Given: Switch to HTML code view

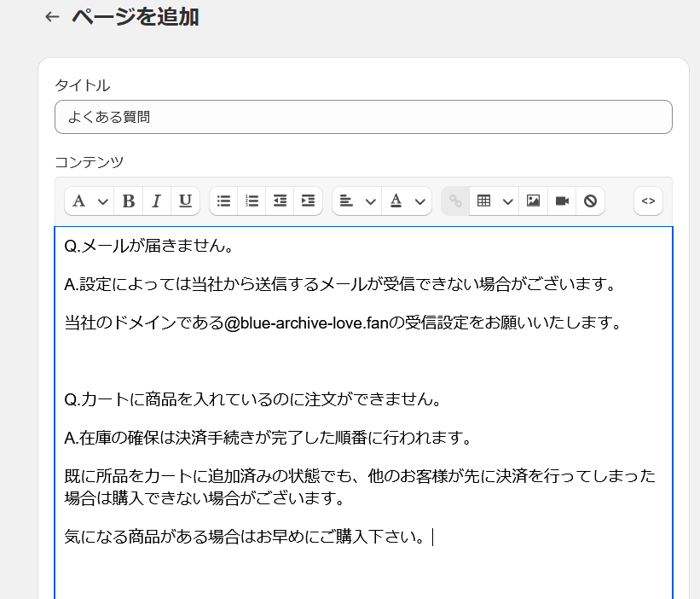Looking at the screenshot, I should pyautogui.click(x=648, y=201).
